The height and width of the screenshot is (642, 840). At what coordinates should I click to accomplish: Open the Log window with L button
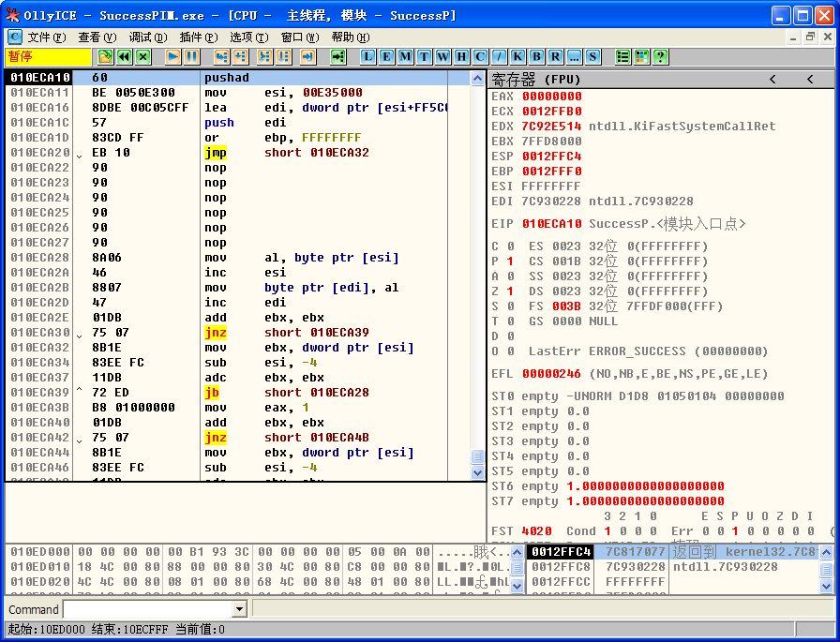(x=367, y=57)
